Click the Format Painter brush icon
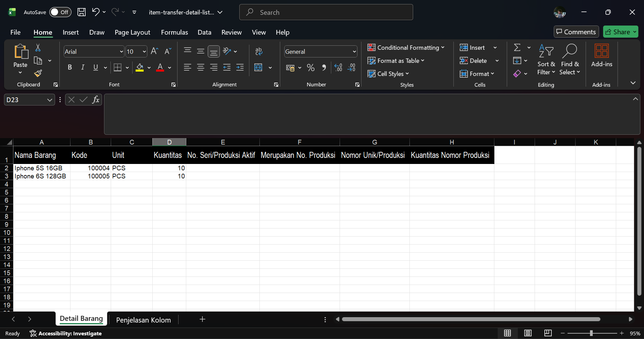Image resolution: width=644 pixels, height=339 pixels. point(38,73)
